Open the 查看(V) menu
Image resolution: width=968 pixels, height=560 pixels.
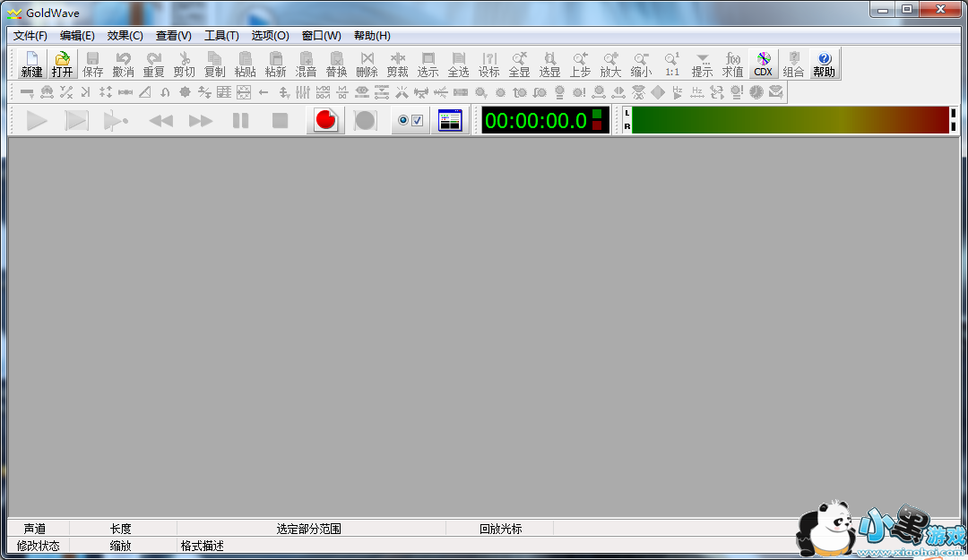coord(174,36)
